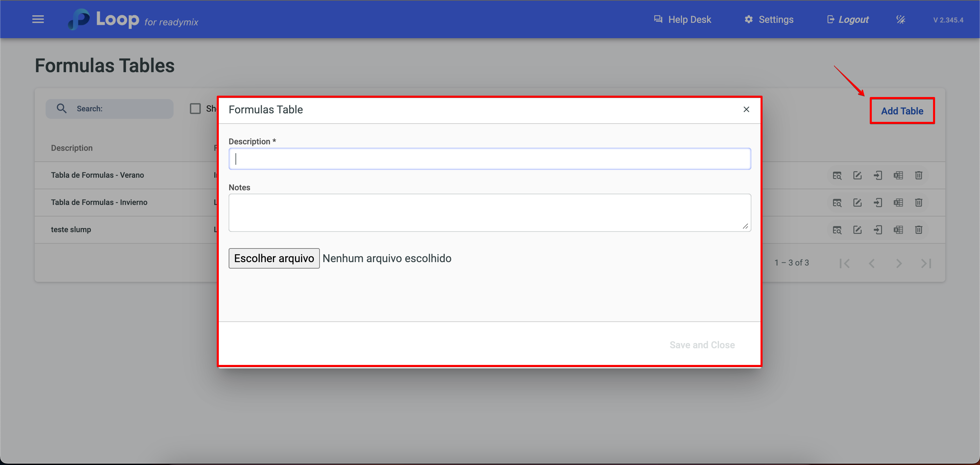
Task: Jump to first page of results
Action: [845, 263]
